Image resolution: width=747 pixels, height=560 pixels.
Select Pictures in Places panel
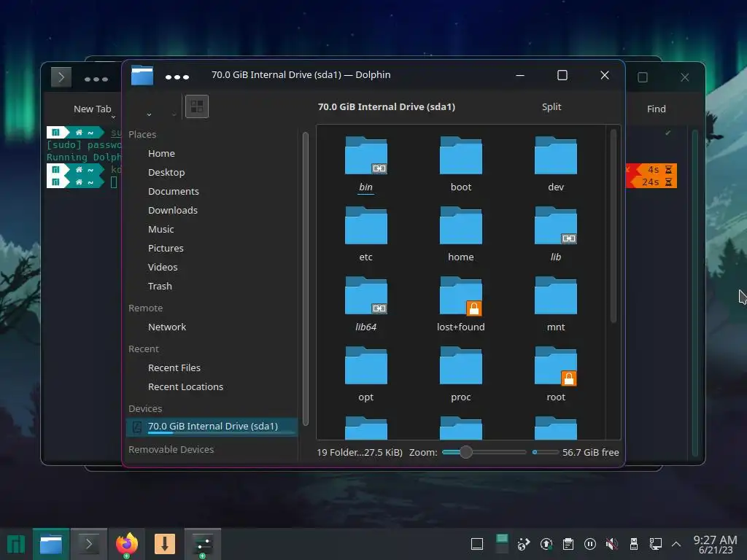pos(166,248)
